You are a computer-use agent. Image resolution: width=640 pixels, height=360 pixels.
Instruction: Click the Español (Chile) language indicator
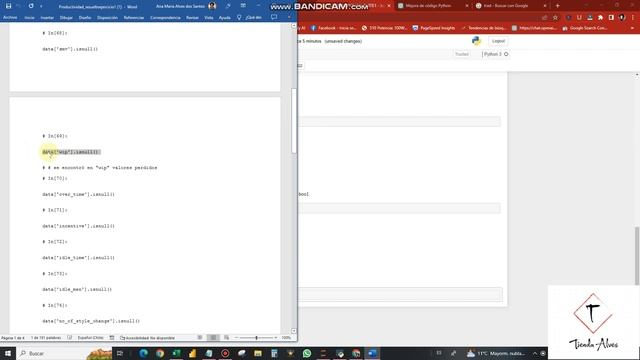90,338
